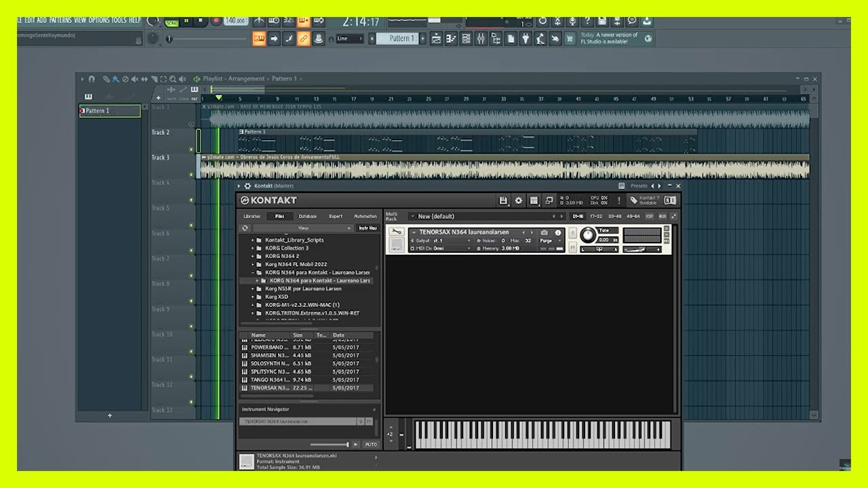Toggle mute switch of Track 9
Viewport: 868px width, 488px height.
tap(191, 326)
